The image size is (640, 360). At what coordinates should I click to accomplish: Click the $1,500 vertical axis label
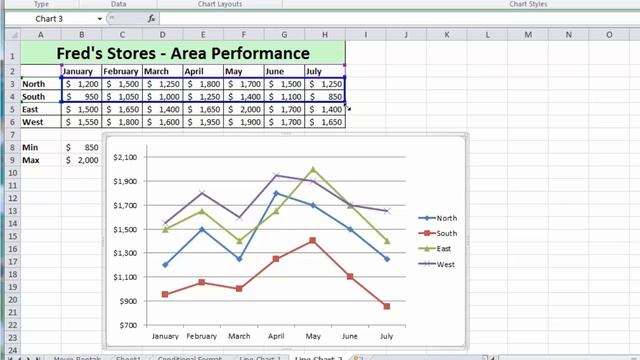[x=125, y=229]
